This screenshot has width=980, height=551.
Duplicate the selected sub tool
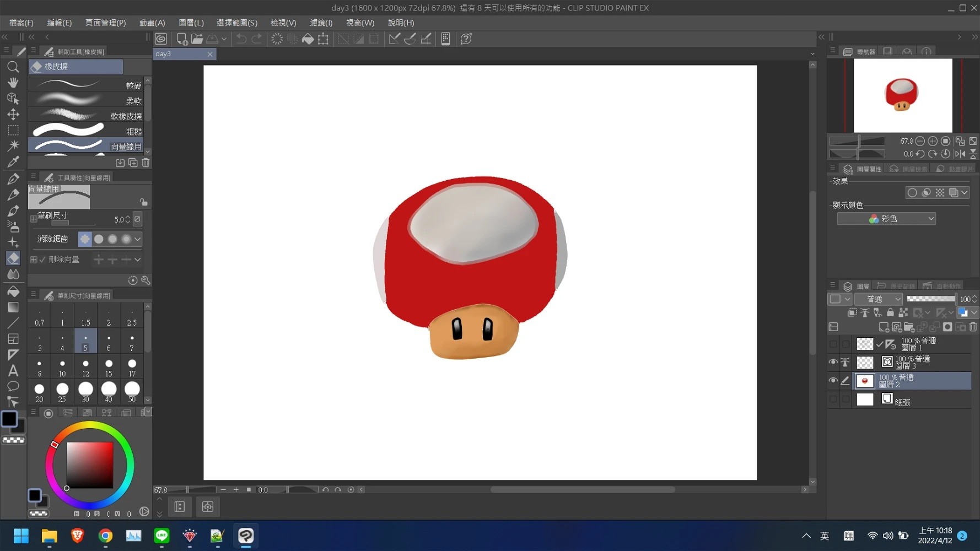[133, 163]
